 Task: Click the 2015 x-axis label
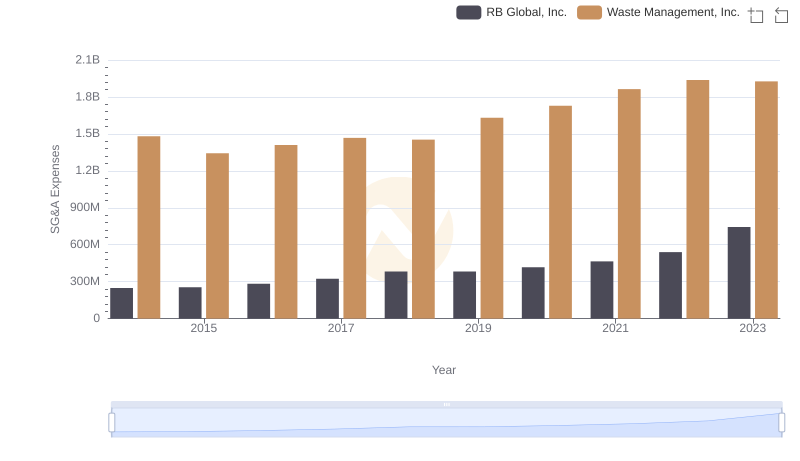pos(204,328)
